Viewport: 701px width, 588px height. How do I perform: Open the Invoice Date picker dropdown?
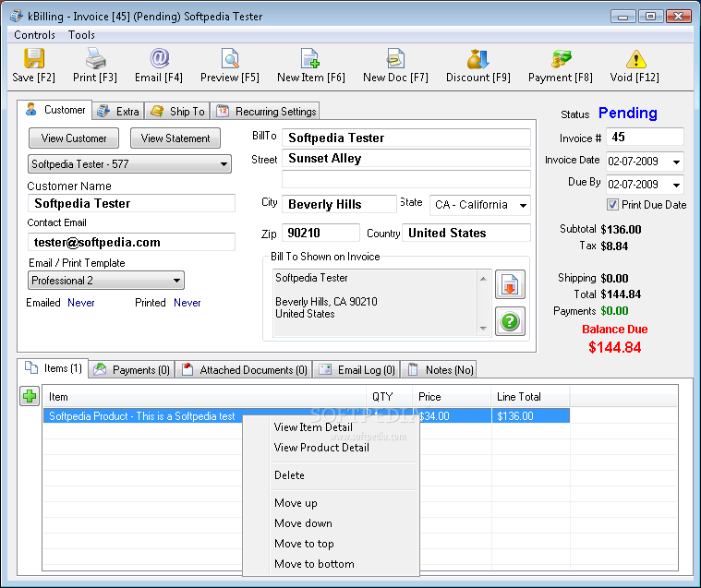pos(676,162)
